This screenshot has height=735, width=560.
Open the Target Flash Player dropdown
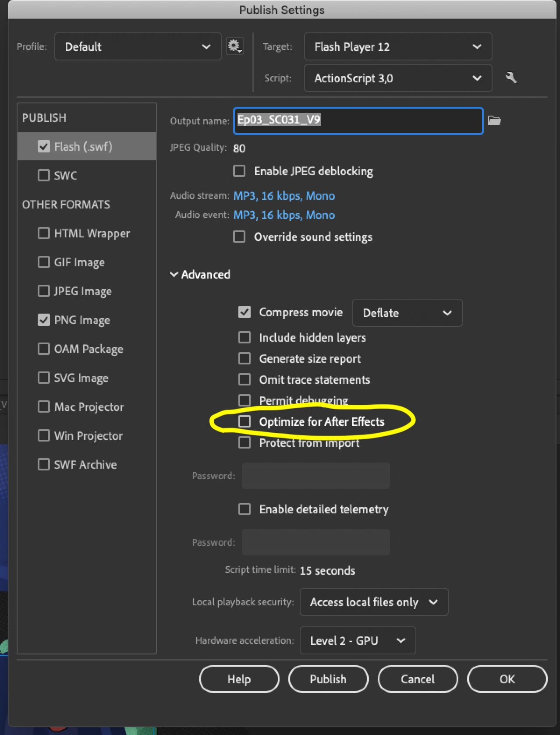398,46
